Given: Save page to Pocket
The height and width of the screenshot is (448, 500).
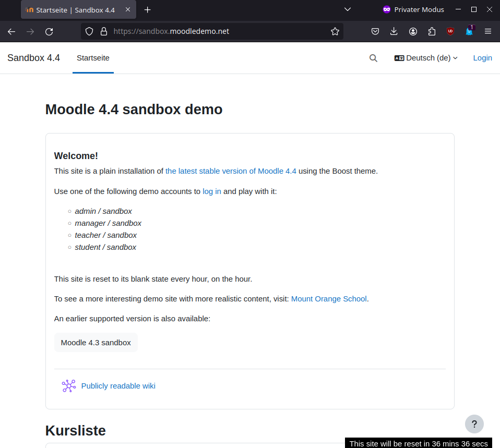Looking at the screenshot, I should click(x=375, y=31).
